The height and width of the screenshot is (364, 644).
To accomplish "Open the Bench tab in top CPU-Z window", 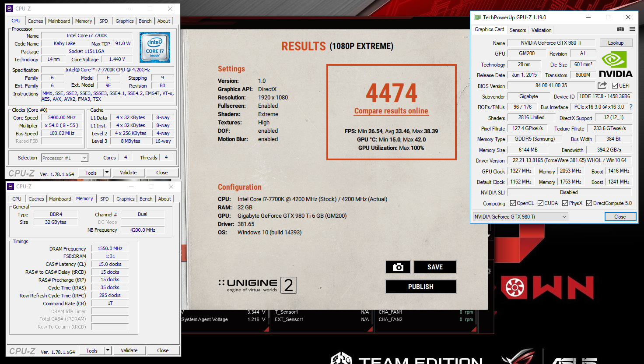I will [145, 21].
